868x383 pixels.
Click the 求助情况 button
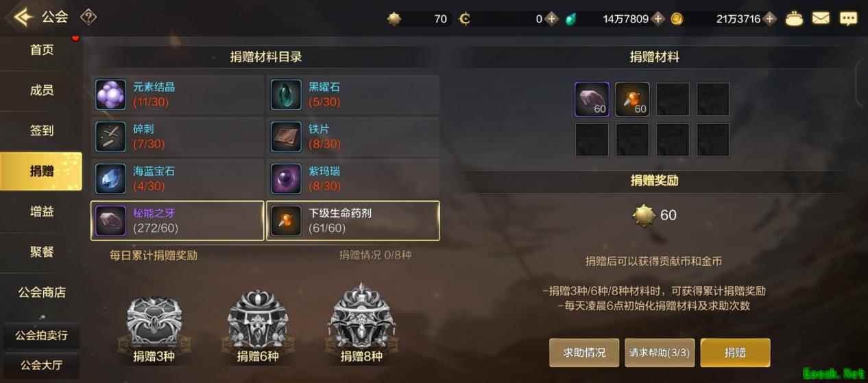[x=584, y=352]
